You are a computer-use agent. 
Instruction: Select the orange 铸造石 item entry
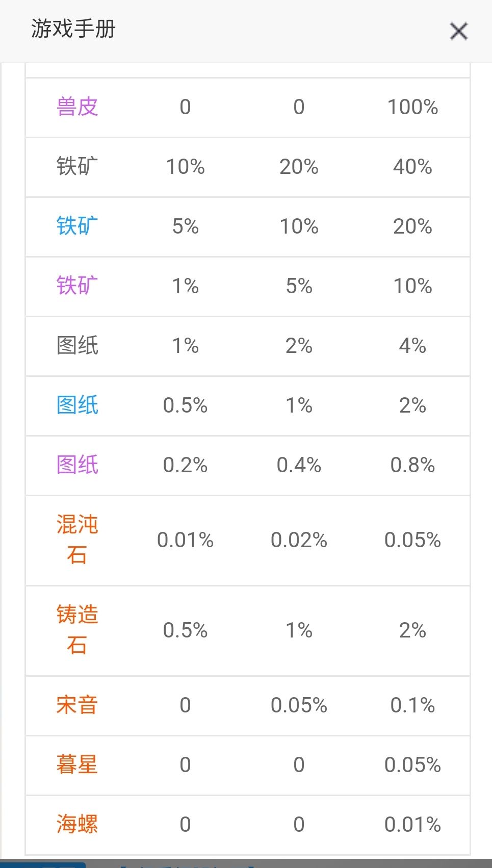coord(77,630)
